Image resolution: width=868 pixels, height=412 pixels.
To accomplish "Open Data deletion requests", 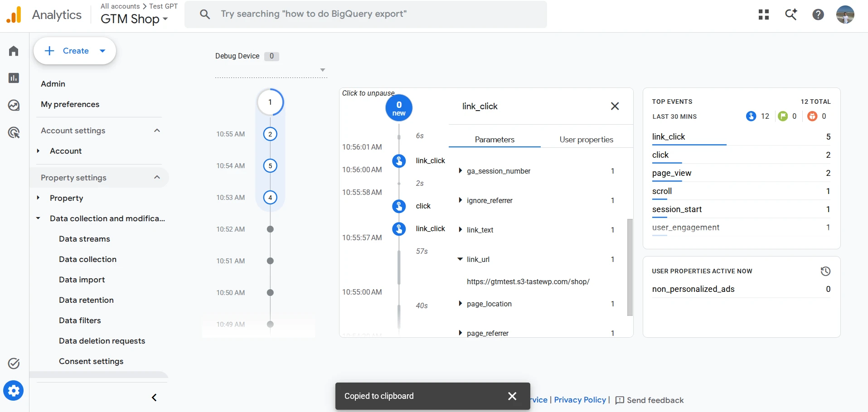I will tap(102, 341).
